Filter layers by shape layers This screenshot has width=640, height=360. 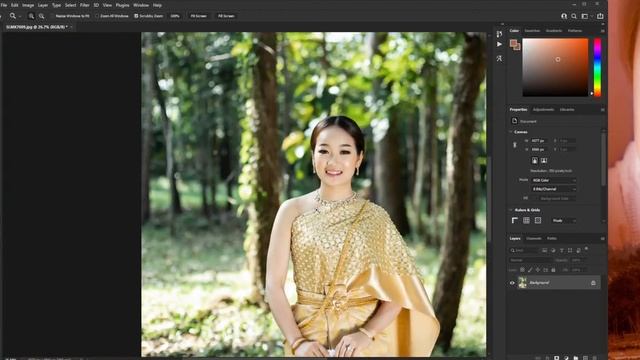tap(570, 250)
